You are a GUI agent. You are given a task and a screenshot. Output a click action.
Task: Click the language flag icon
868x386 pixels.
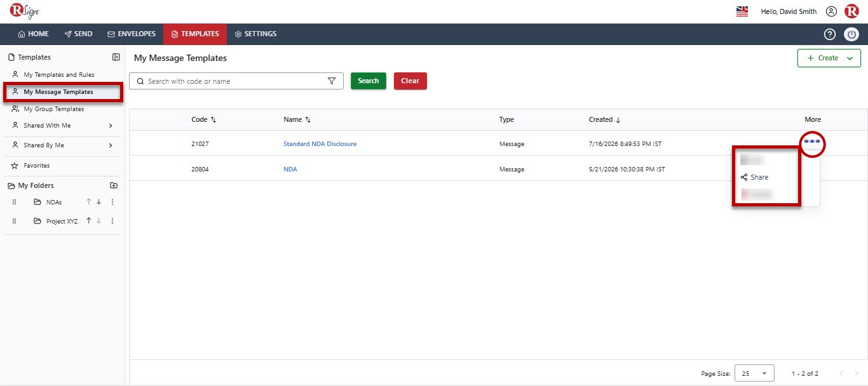tap(742, 11)
